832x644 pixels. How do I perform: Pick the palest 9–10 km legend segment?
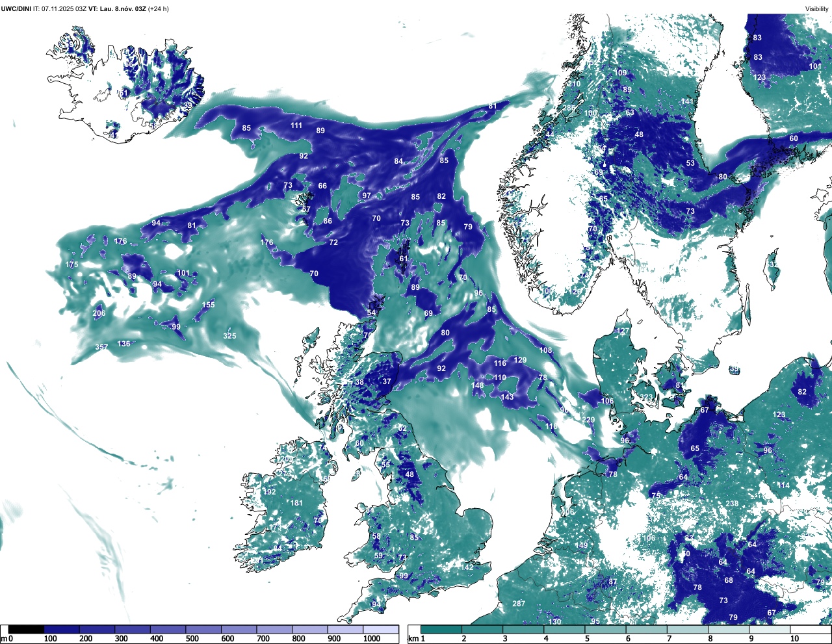[770, 630]
